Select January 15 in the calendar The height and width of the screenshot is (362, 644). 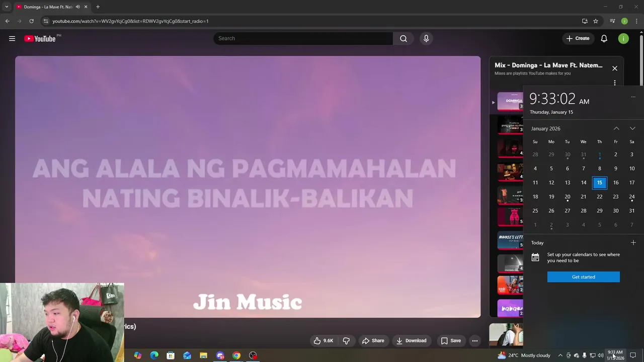pos(599,183)
